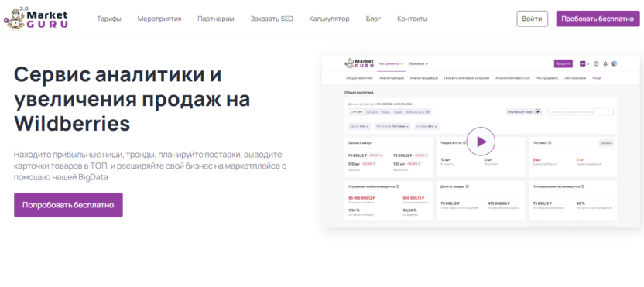This screenshot has height=287, width=644.
Task: Click the info icon beside Деньги в товарах
Action: 468,186
